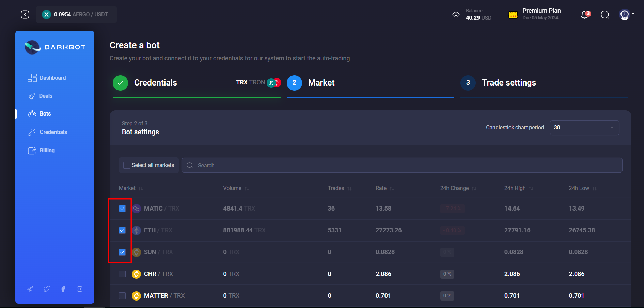644x308 pixels.
Task: Click the Twitter icon in sidebar footer
Action: click(46, 289)
